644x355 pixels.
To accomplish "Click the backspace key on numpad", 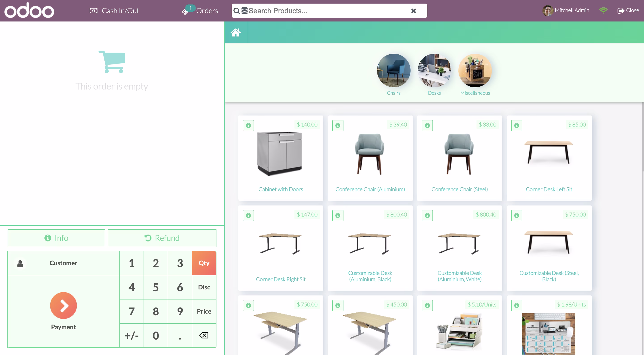I will 204,336.
